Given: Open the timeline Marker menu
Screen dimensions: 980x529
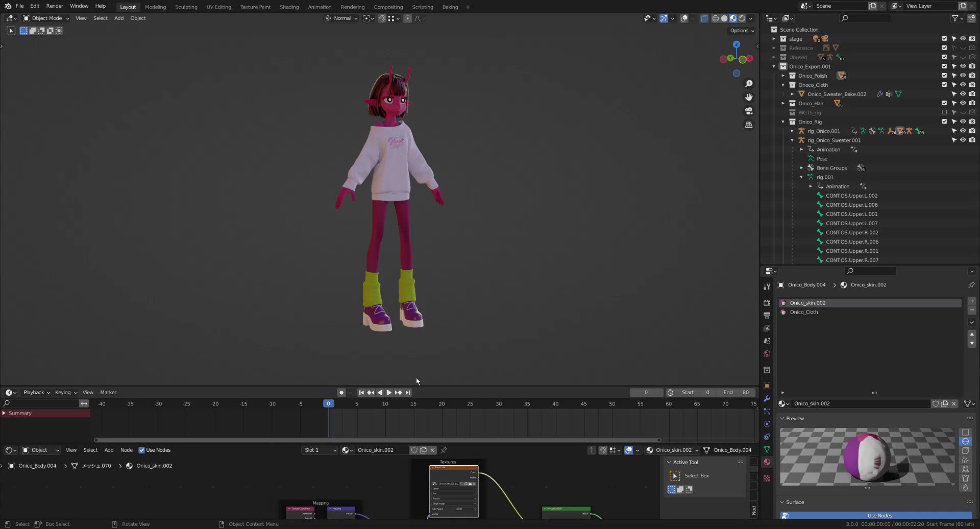Looking at the screenshot, I should pyautogui.click(x=108, y=393).
